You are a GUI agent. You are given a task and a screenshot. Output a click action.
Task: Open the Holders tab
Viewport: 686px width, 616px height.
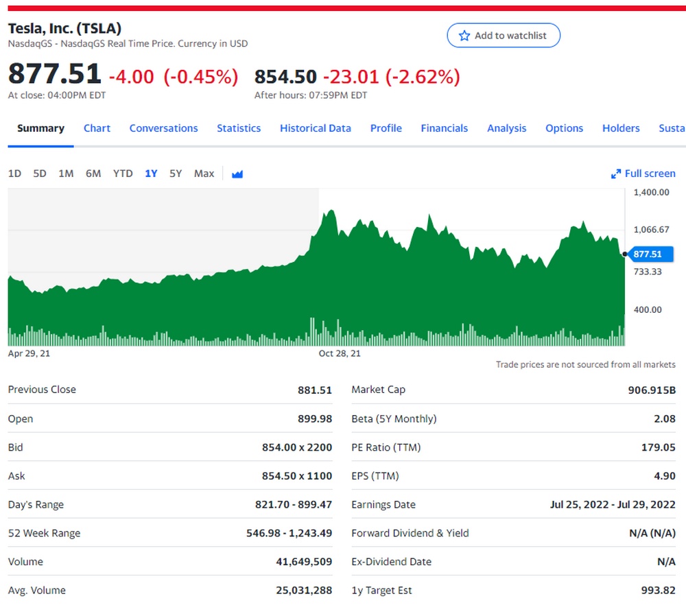point(621,128)
